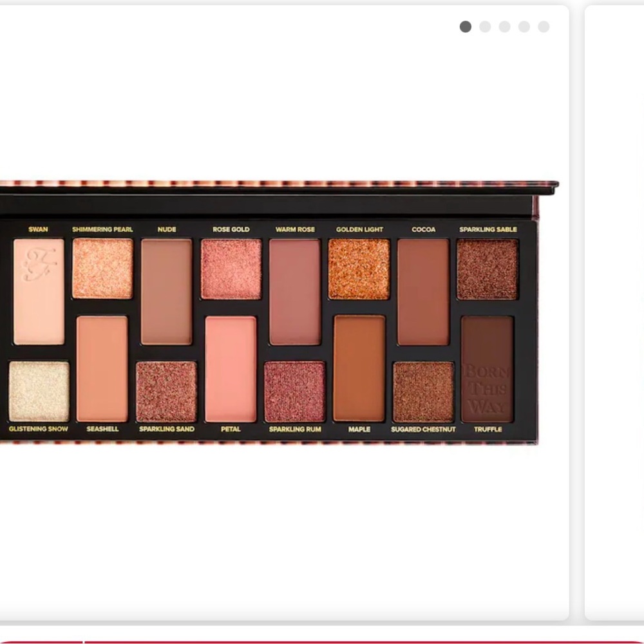Click the Cocoa shade pan
The height and width of the screenshot is (644, 644).
point(423,290)
